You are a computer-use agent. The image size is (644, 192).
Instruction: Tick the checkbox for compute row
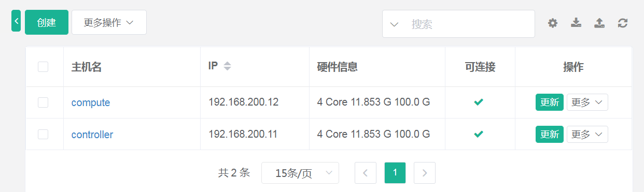pyautogui.click(x=43, y=102)
